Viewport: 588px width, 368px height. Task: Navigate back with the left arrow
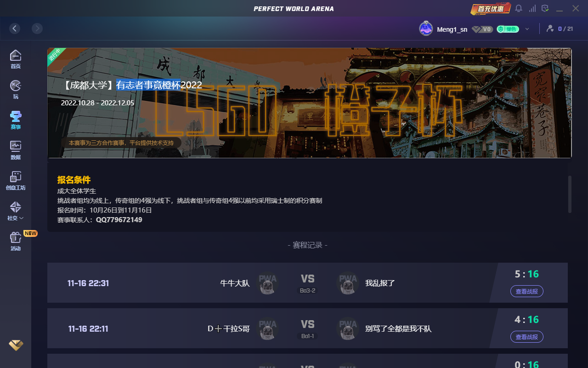click(x=15, y=29)
